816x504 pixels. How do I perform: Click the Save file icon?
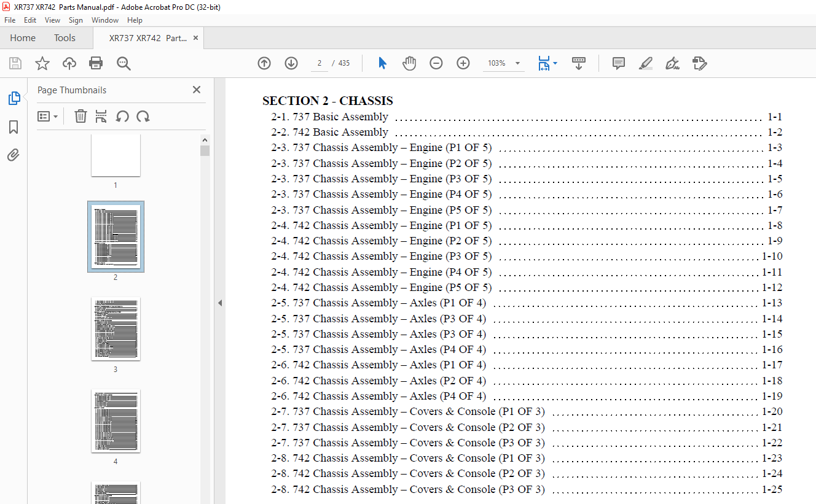click(x=15, y=63)
